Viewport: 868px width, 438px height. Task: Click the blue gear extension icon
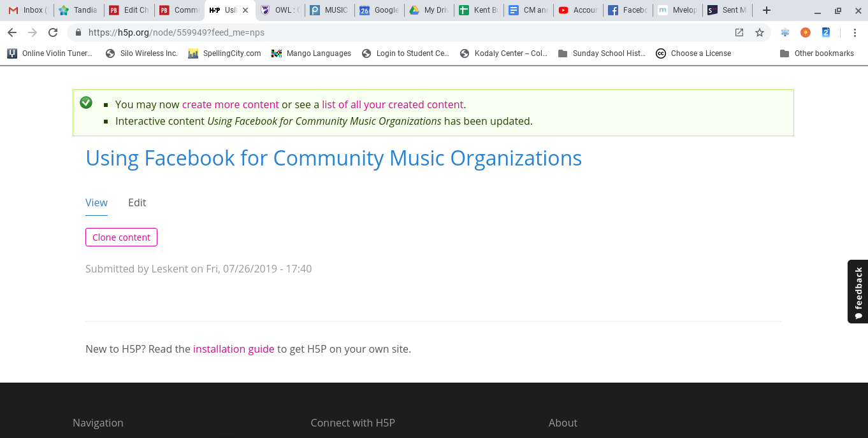click(x=785, y=32)
